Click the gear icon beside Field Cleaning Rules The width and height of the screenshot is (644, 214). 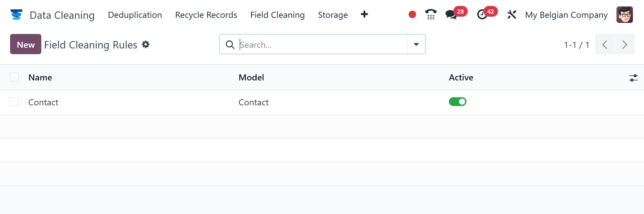point(145,44)
